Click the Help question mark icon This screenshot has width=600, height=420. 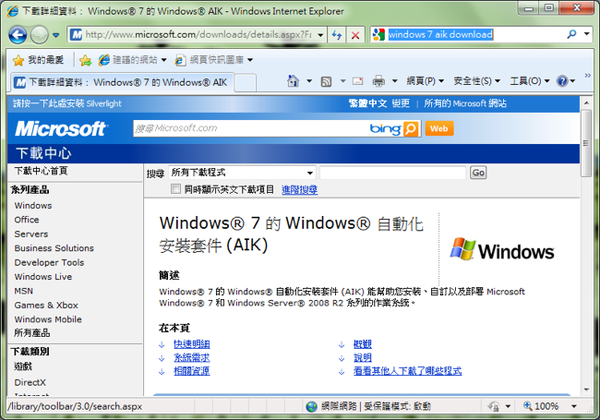(562, 81)
